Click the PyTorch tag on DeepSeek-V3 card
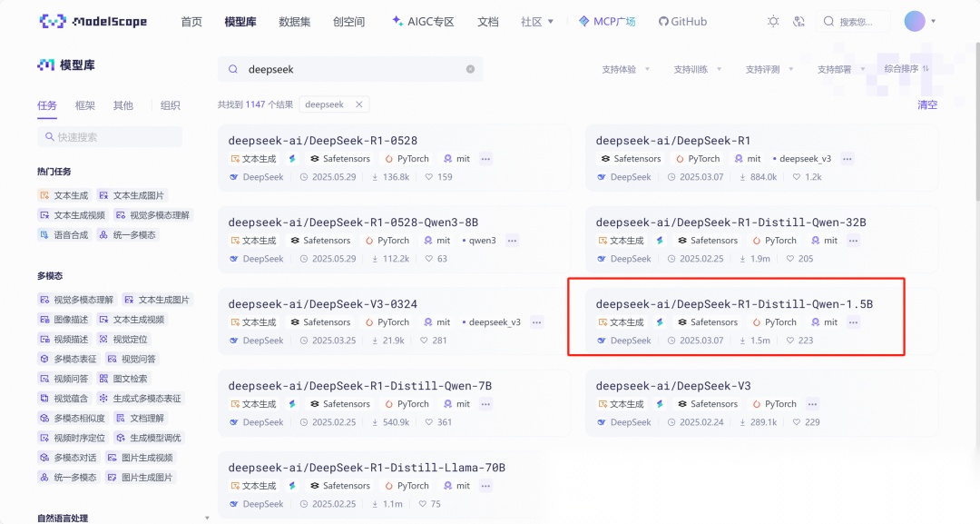 click(774, 404)
